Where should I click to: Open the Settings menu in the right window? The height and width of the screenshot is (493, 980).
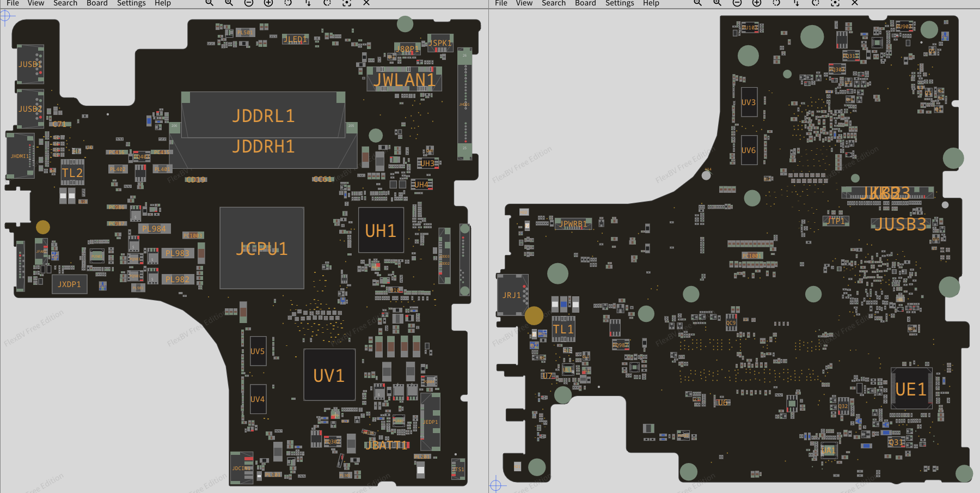coord(620,3)
